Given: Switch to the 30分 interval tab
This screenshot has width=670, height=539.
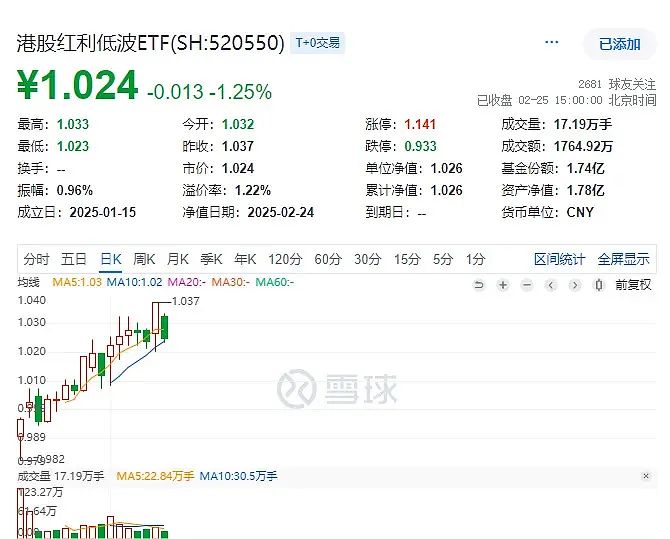Looking at the screenshot, I should tap(367, 259).
